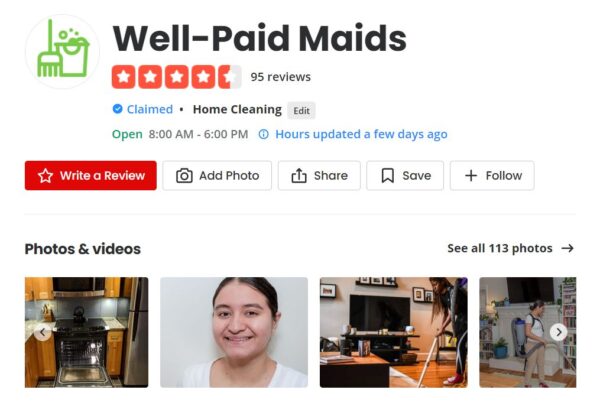Click the five-star rating bar
The width and height of the screenshot is (600, 406).
[176, 77]
